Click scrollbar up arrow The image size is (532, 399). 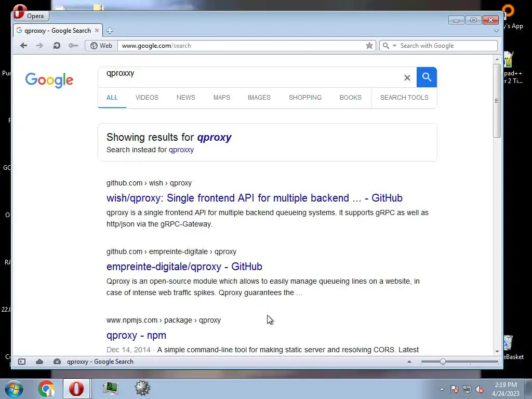click(x=497, y=59)
